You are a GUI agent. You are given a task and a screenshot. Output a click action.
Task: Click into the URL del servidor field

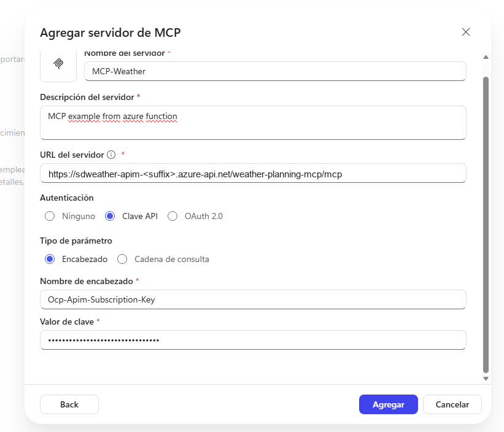pyautogui.click(x=253, y=174)
